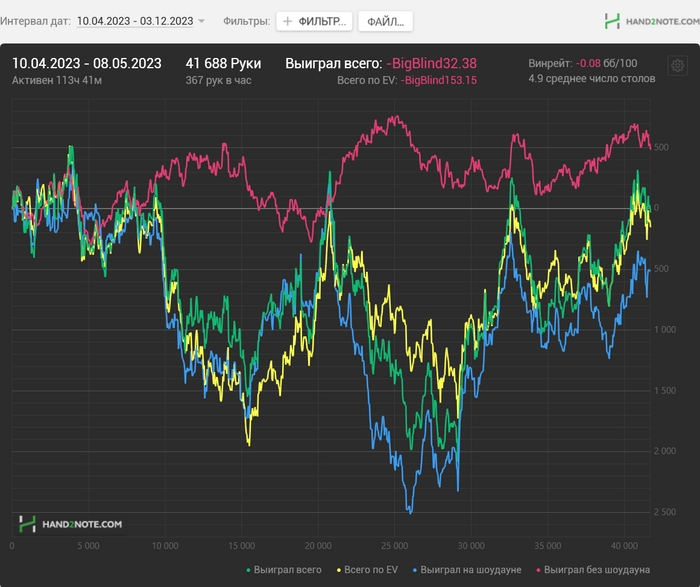Screen dimensions: 700x587
Task: Click y-axis label 1 500
Action: point(665,391)
